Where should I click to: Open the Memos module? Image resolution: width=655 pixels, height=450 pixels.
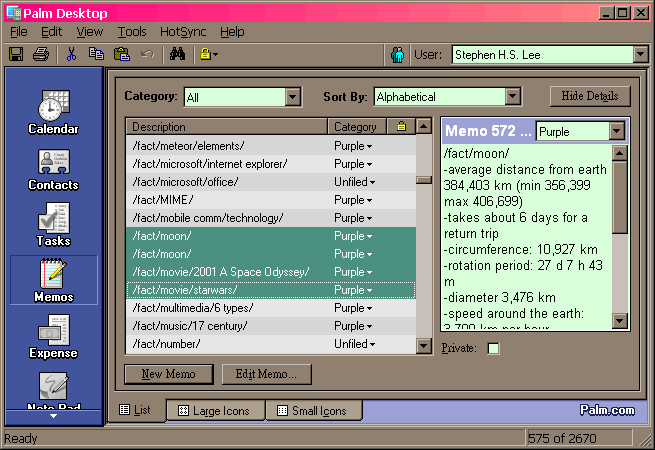(53, 280)
